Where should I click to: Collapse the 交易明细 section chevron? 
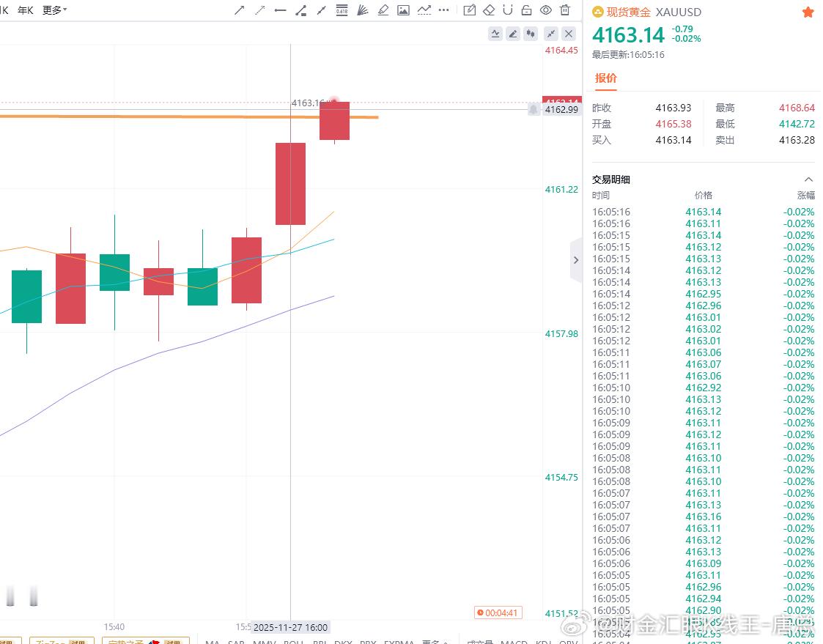point(808,179)
